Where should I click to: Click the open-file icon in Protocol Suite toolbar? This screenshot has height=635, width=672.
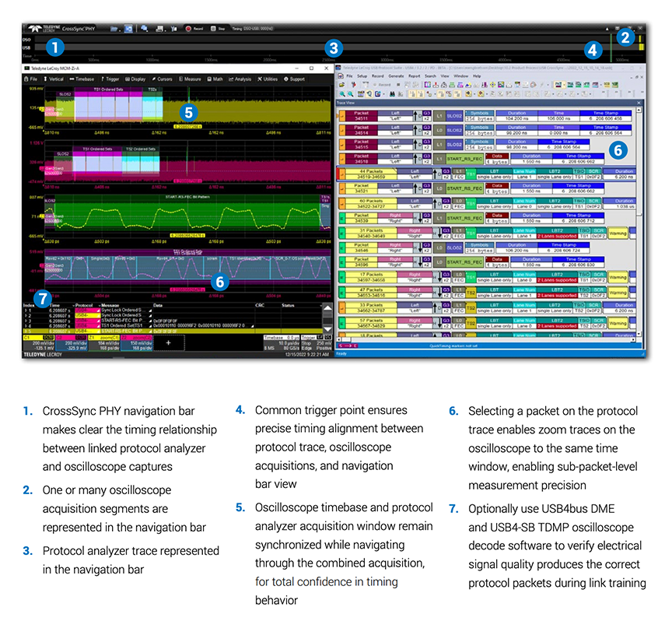[x=342, y=85]
